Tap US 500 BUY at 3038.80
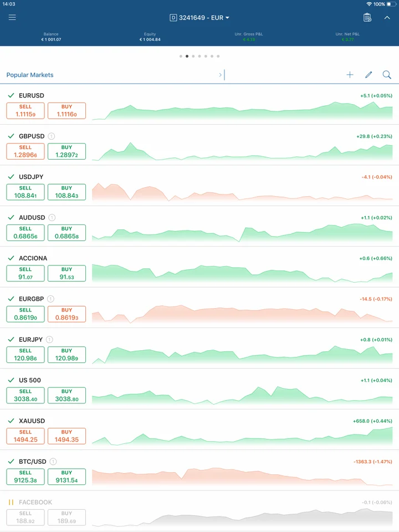Viewport: 399px width, 532px height. click(x=67, y=395)
